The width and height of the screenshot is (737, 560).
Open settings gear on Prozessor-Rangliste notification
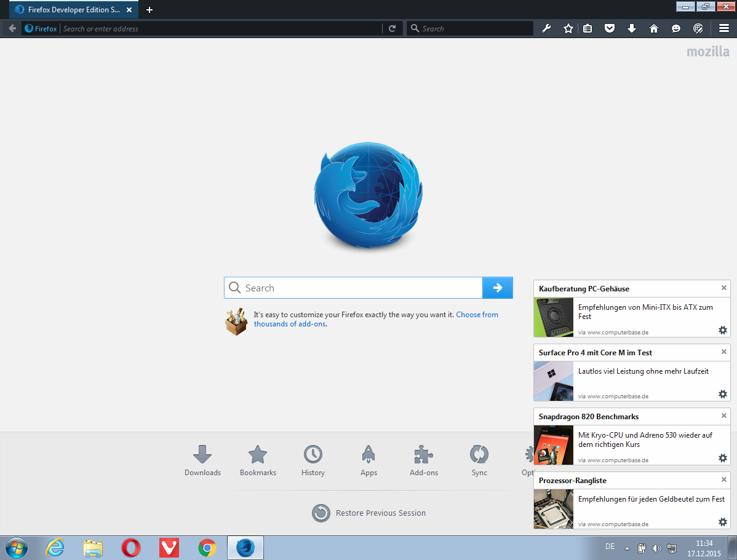coord(723,522)
